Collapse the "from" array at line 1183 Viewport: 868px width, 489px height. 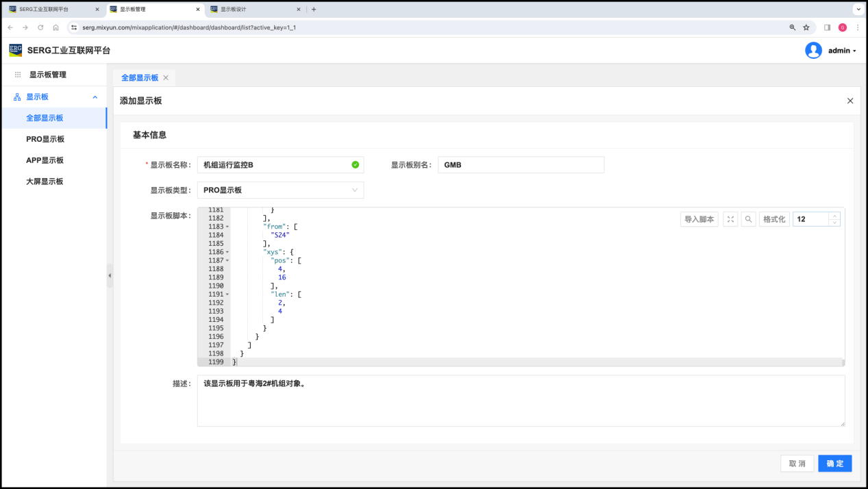227,227
